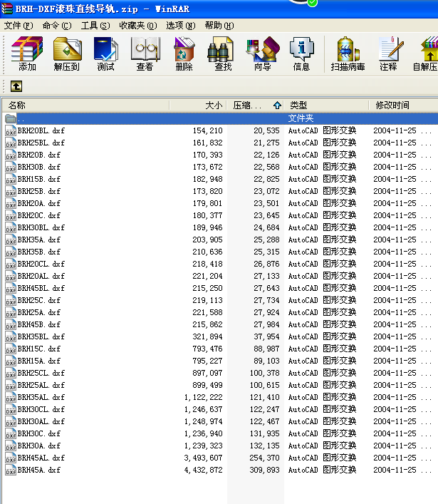Open the 命令(C) menu
The width and height of the screenshot is (438, 504).
57,26
